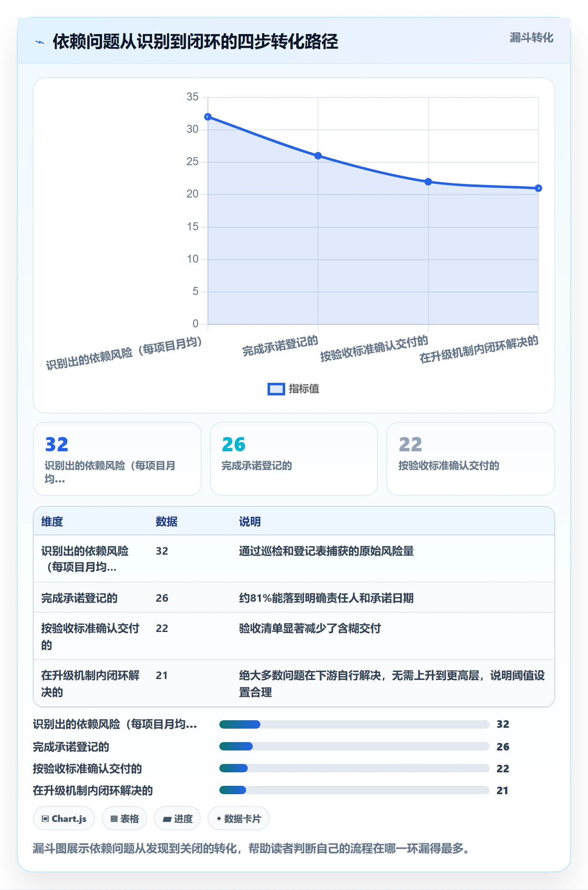Toggle the 指标值 legend swatch

tap(276, 389)
